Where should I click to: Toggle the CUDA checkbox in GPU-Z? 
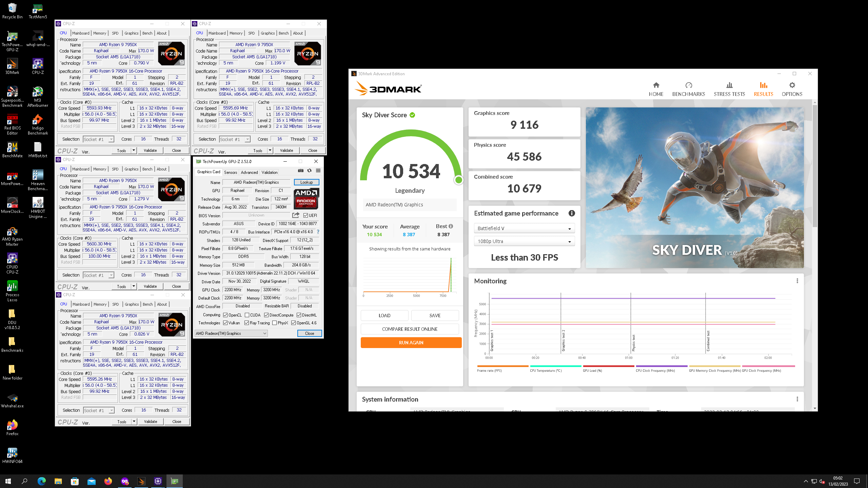[247, 315]
